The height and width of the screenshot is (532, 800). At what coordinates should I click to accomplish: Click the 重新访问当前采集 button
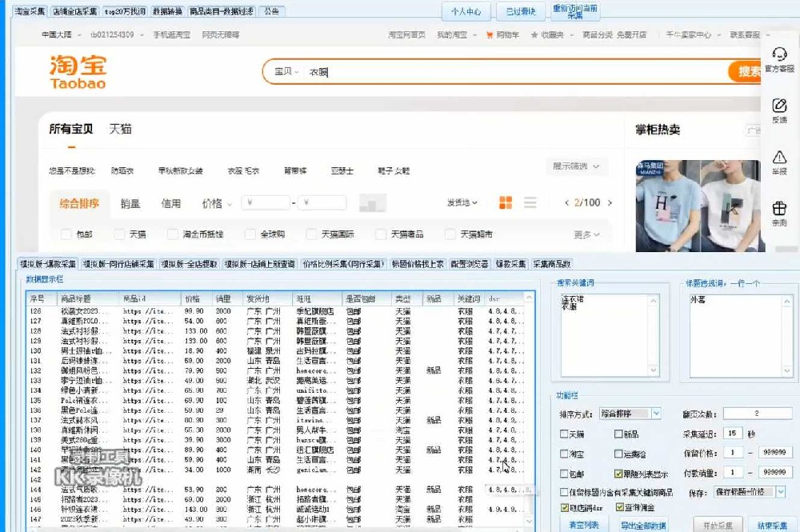click(x=575, y=11)
